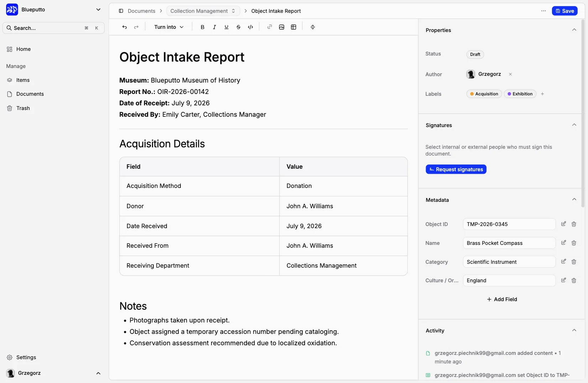The width and height of the screenshot is (588, 383).
Task: Click Request signatures button
Action: click(x=456, y=169)
